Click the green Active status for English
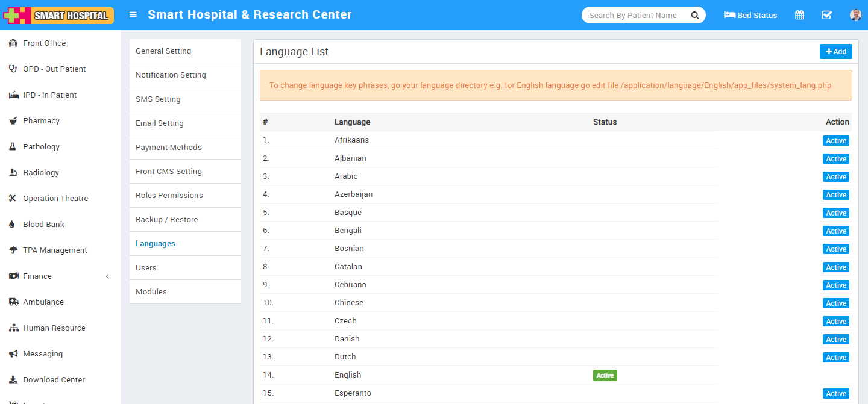Image resolution: width=868 pixels, height=404 pixels. (x=605, y=376)
